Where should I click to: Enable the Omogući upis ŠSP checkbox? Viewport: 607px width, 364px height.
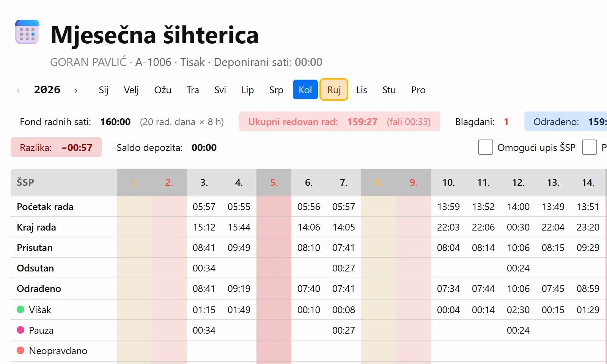pos(486,147)
